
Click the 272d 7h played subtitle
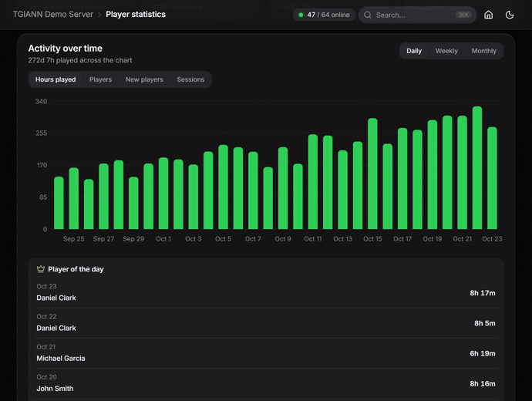point(80,60)
